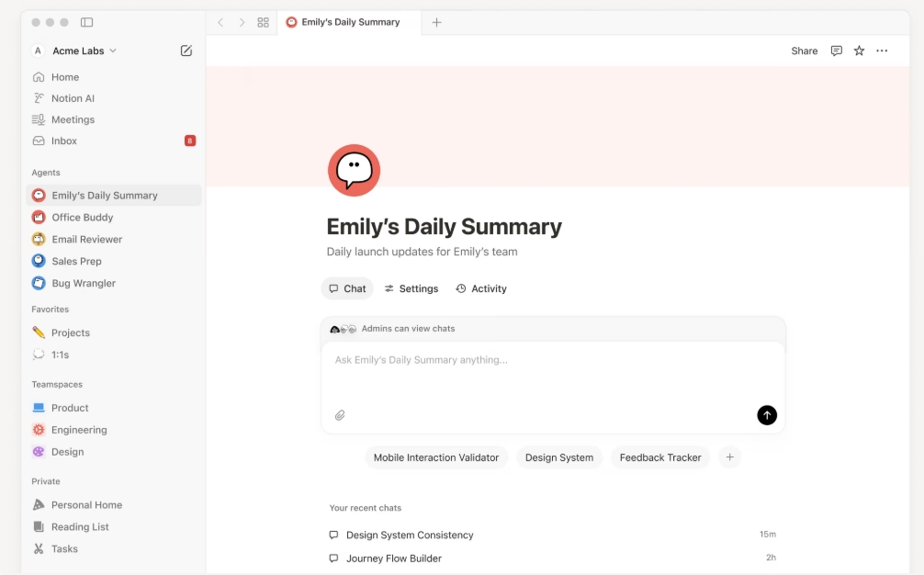Star this page as favorite

click(x=859, y=51)
